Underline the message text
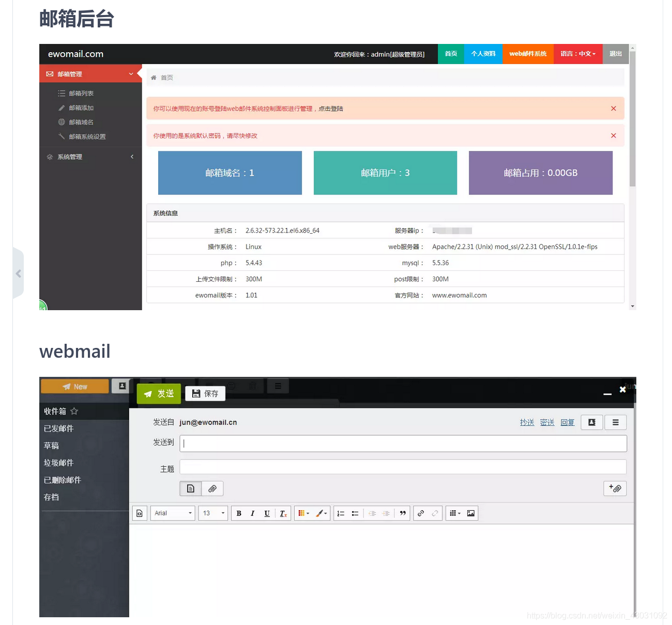672x625 pixels. pos(267,513)
